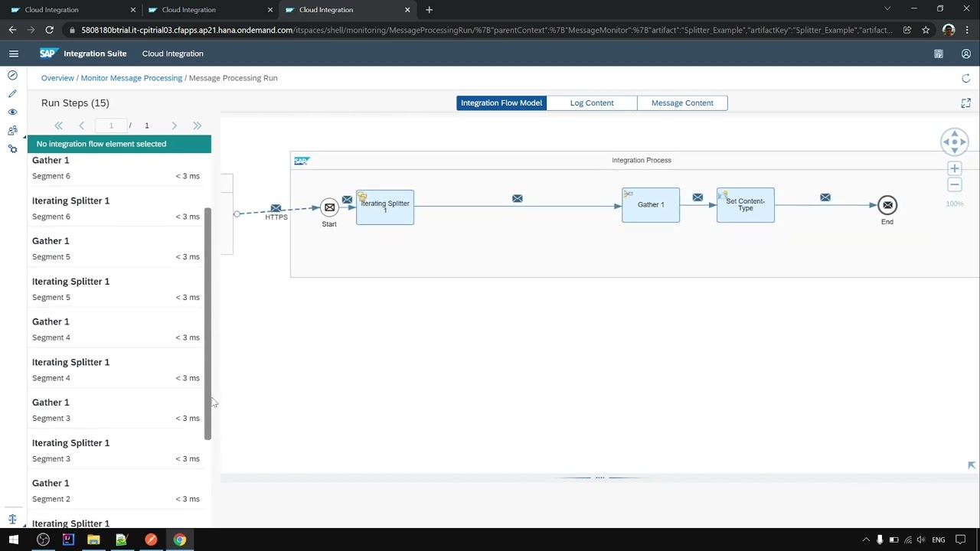Bookmark this page with the star icon
The height and width of the screenshot is (551, 980).
click(x=926, y=30)
